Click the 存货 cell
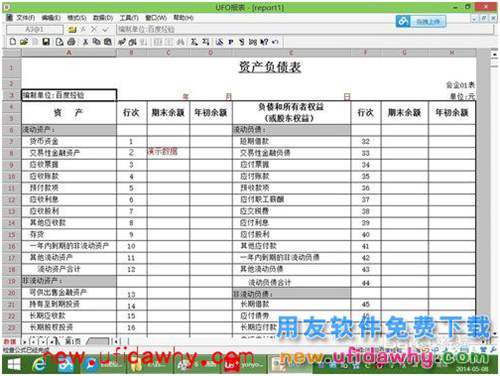500x376 pixels. 69,234
